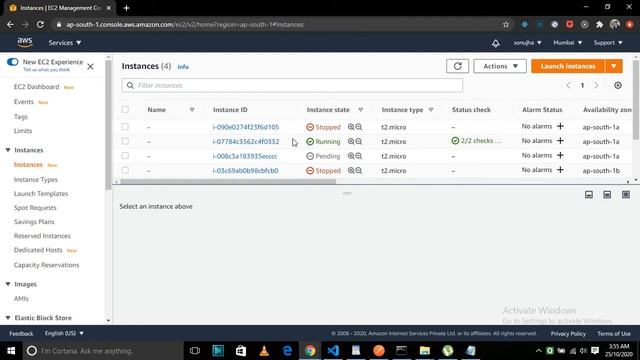Click the browser address bar
Screen dimensions: 640x360
(x=278, y=24)
